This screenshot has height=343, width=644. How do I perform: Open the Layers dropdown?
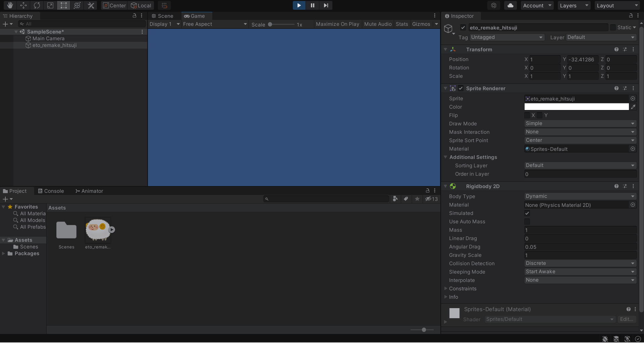coord(574,5)
